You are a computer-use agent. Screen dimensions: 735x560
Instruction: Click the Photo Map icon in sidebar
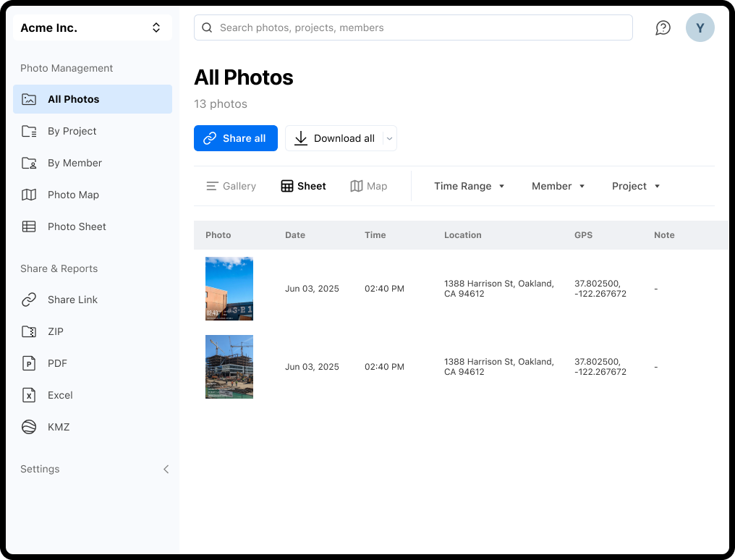pyautogui.click(x=29, y=195)
